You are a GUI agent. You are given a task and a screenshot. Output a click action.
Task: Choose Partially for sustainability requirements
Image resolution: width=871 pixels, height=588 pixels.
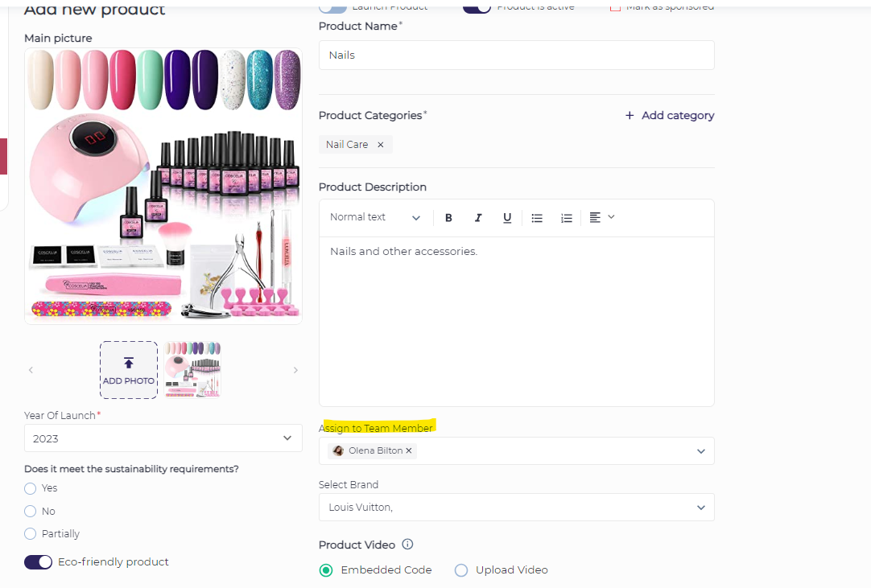click(x=31, y=534)
